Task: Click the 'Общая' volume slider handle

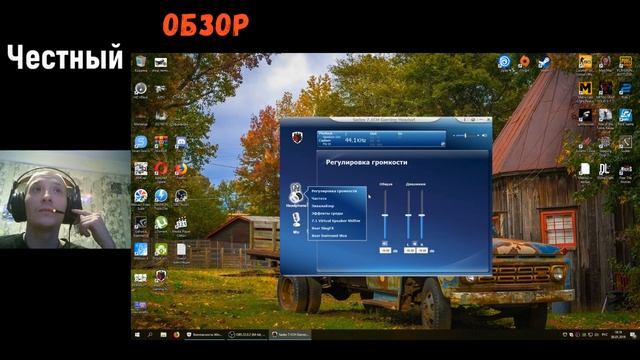Action: [385, 216]
